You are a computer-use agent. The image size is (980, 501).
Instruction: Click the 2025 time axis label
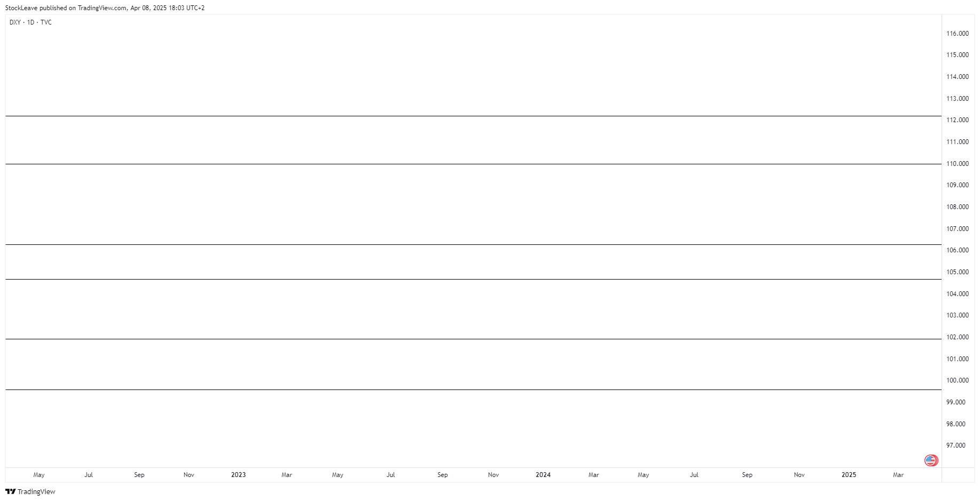[849, 475]
